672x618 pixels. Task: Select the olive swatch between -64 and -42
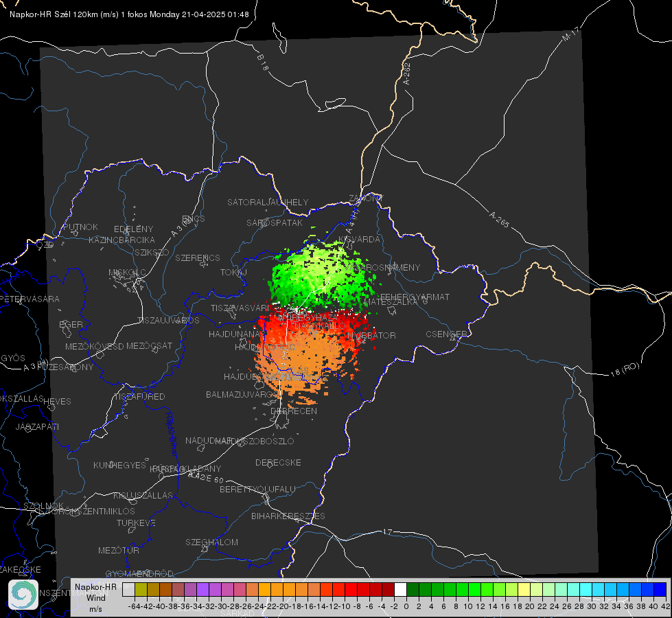[141, 589]
